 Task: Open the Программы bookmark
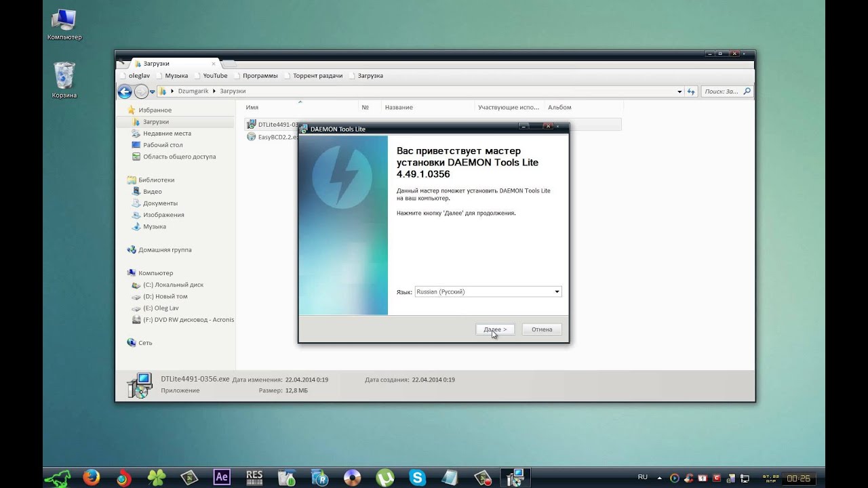(255, 76)
